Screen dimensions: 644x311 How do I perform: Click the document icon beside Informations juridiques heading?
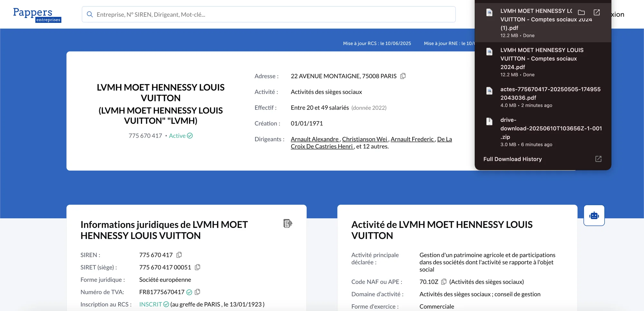click(288, 223)
